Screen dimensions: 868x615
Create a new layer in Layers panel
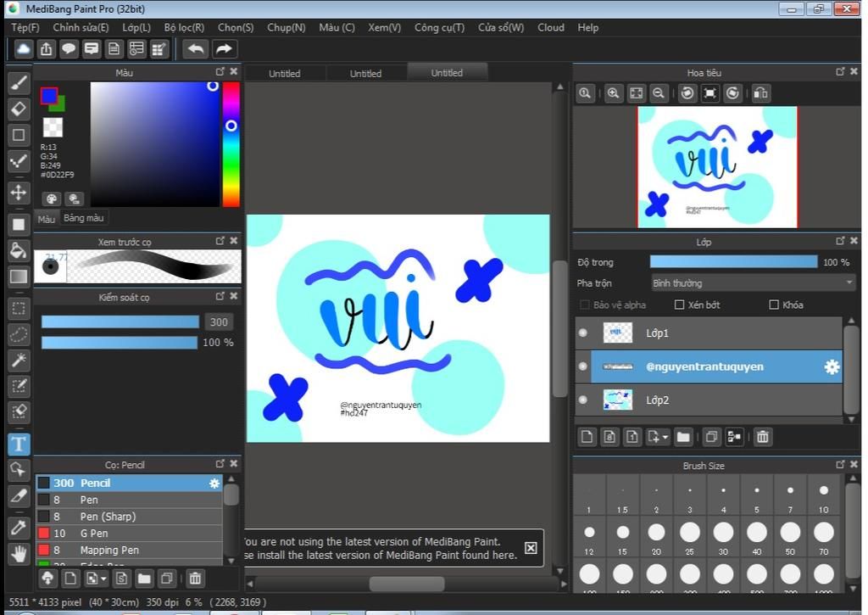point(587,437)
